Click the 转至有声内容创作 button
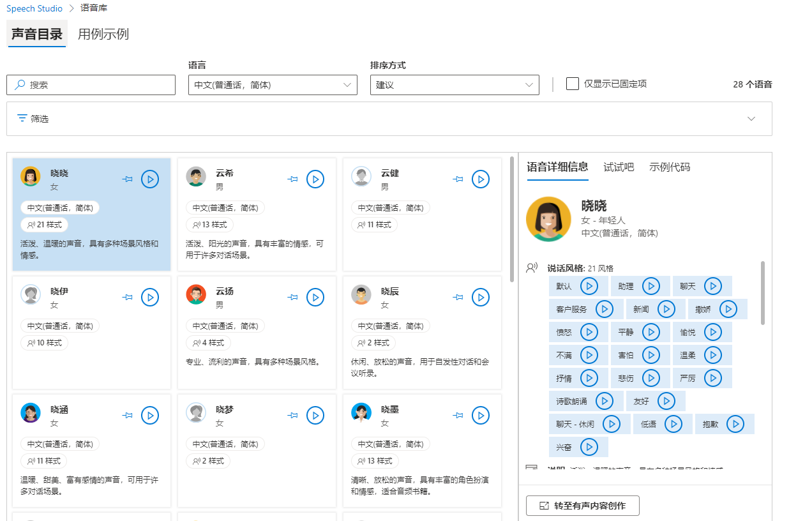 (582, 506)
